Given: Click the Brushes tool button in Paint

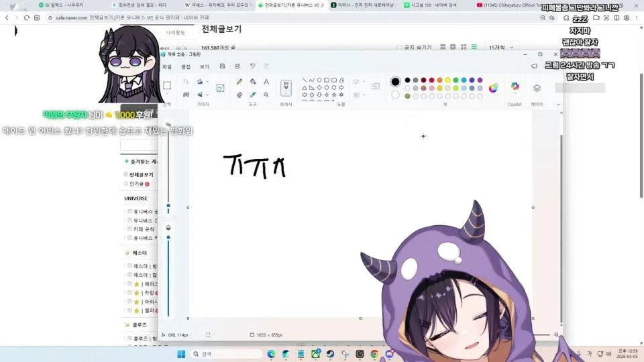Looking at the screenshot, I should pyautogui.click(x=286, y=88).
